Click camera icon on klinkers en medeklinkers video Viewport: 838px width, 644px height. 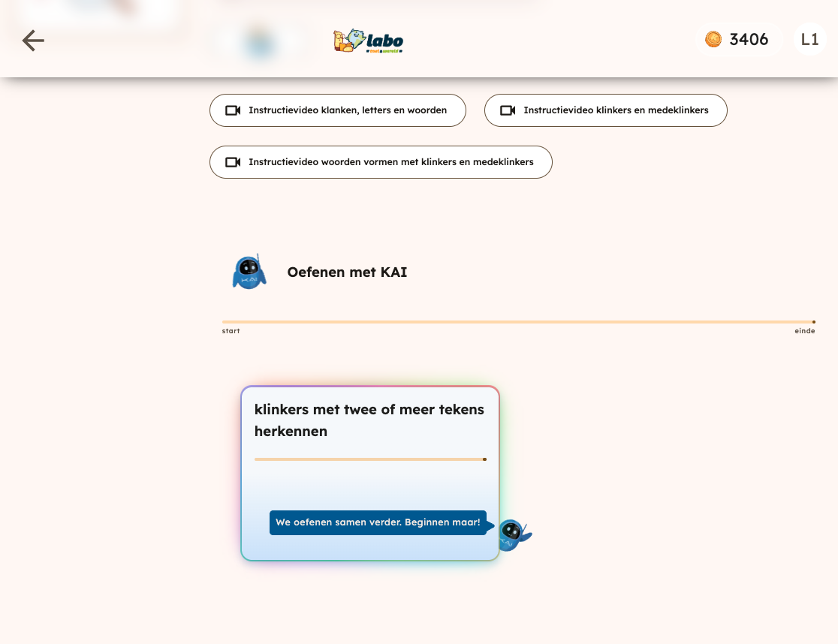[508, 110]
